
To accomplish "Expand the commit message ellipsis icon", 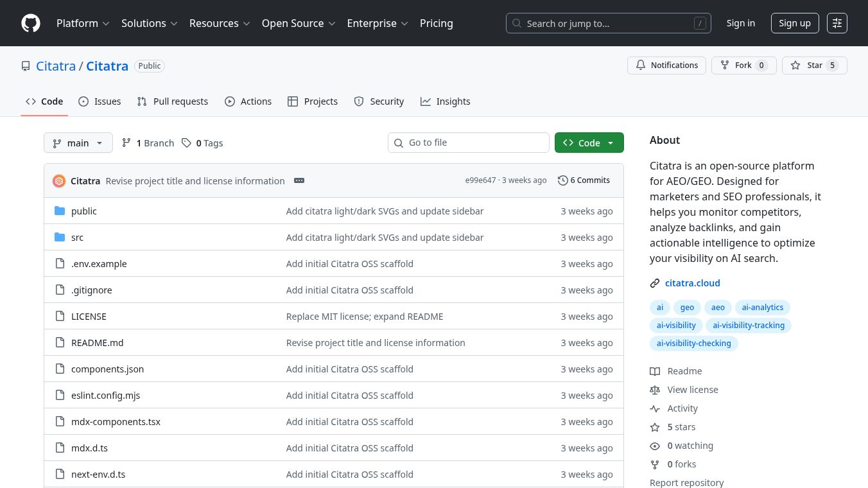I will coord(299,180).
